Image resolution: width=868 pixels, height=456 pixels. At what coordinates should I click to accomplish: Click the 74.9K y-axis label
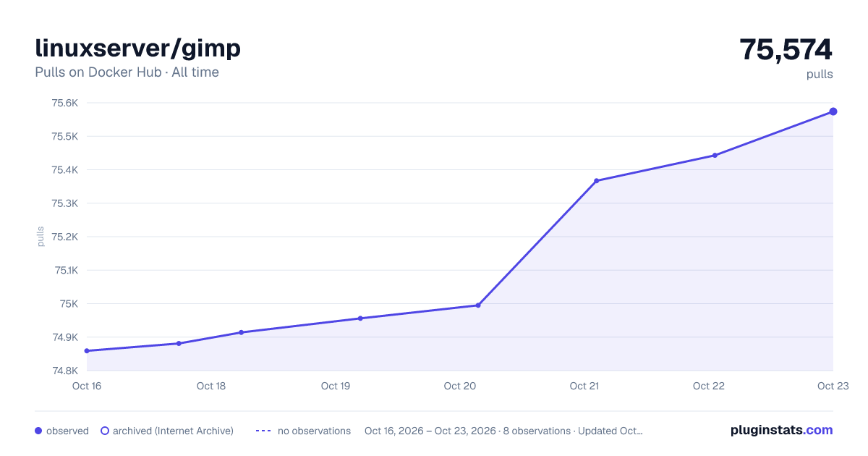(x=64, y=337)
